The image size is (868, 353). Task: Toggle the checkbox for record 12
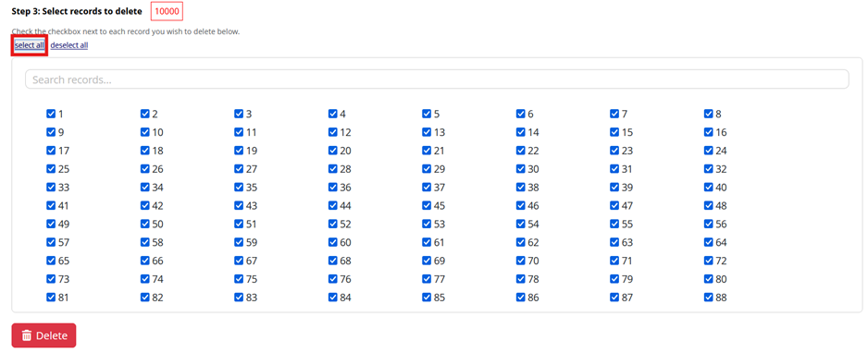[x=333, y=132]
